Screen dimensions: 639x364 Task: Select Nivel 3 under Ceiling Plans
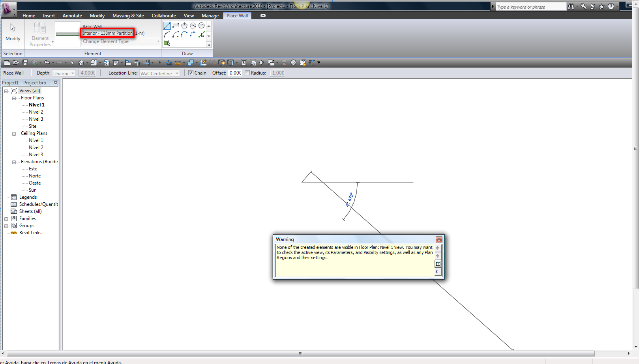click(36, 155)
